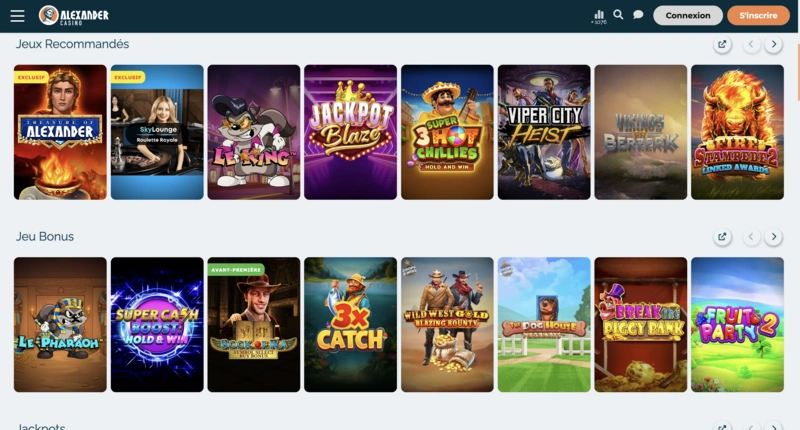Viewport: 800px width, 430px height.
Task: Show next Jeux Recommandés games arrow
Action: [x=774, y=44]
